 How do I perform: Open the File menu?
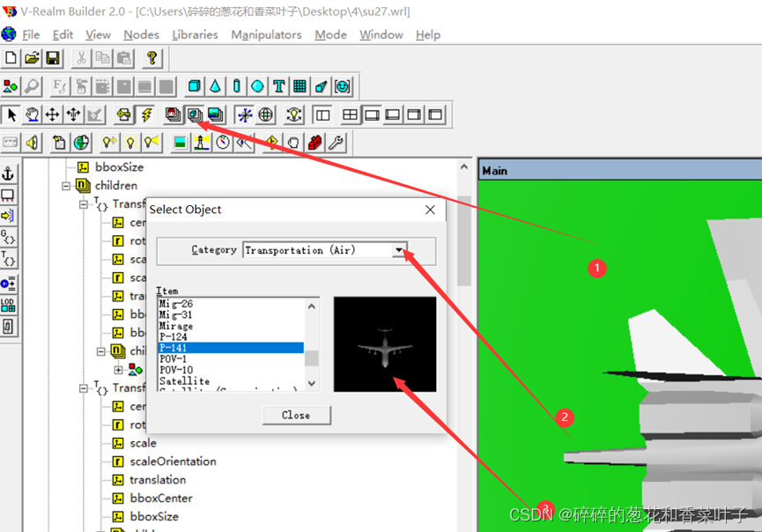pos(31,35)
